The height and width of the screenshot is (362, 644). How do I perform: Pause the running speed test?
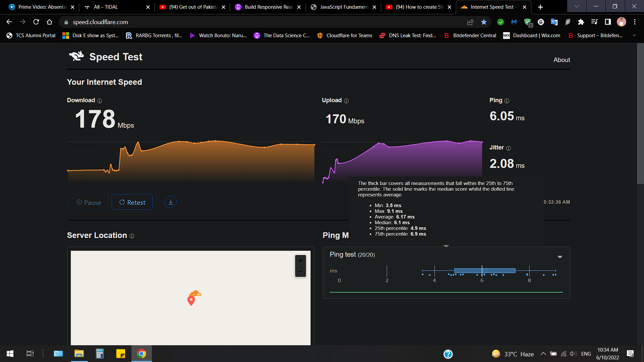[89, 202]
